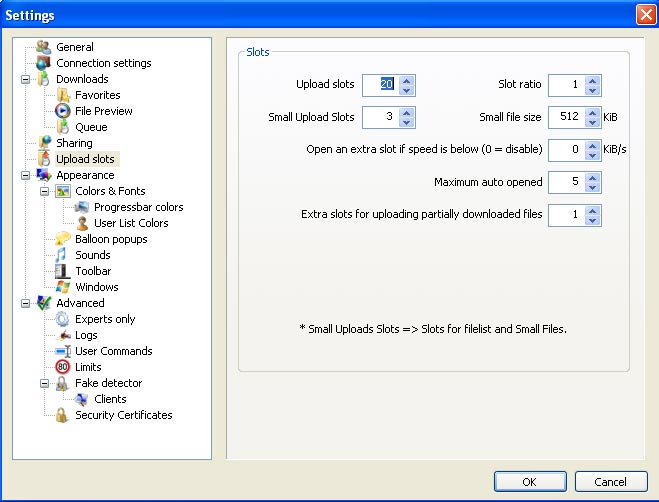Screen dimensions: 659x502
Task: Open the User Commands page label
Action: click(114, 351)
